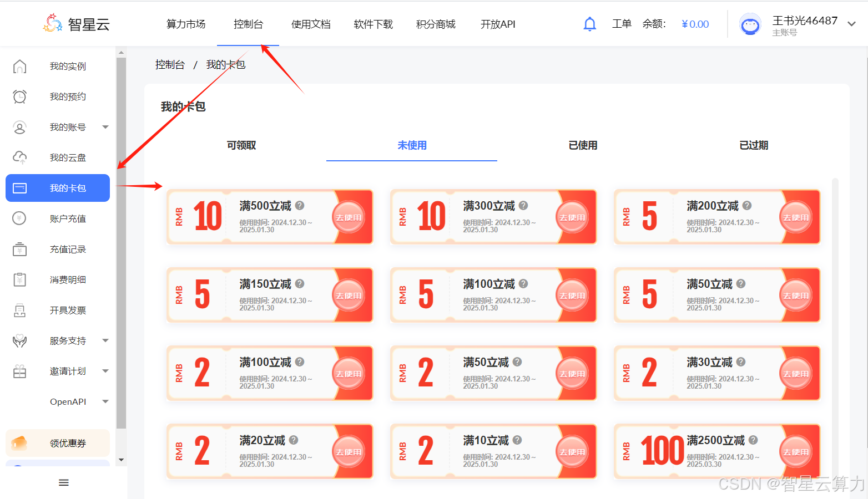Click 去使用 on 满20立减 coupon
Screen dimensions: 868x499
[x=349, y=452]
